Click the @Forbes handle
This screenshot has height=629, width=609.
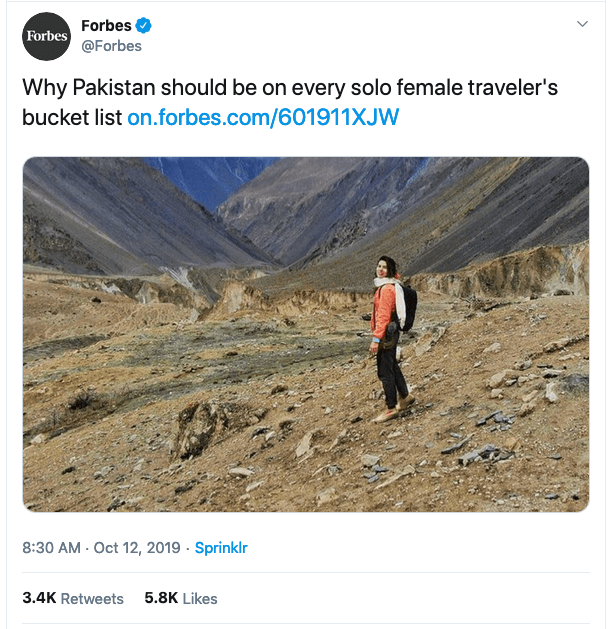[x=111, y=46]
